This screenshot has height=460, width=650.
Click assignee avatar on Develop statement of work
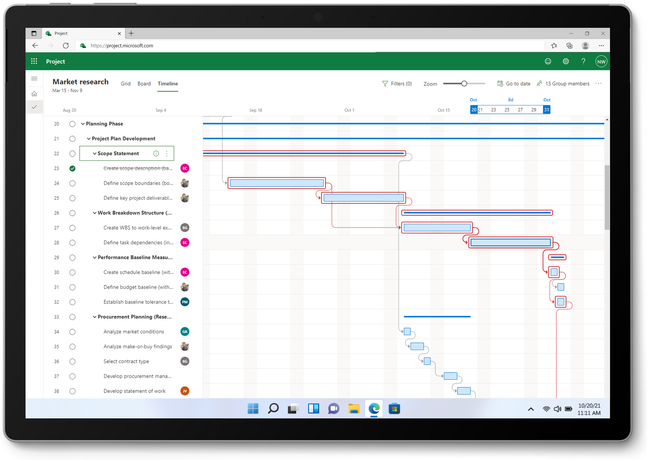tap(185, 391)
